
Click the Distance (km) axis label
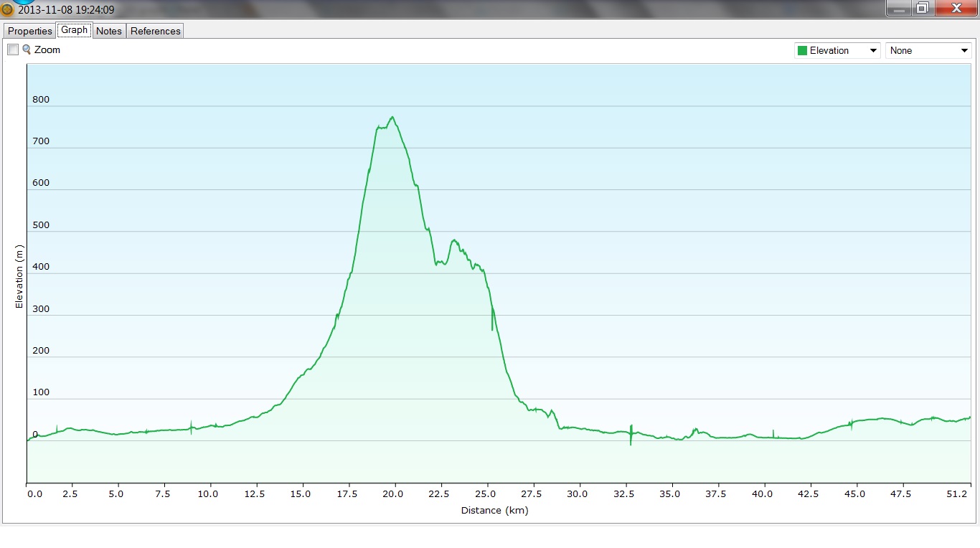(x=494, y=510)
